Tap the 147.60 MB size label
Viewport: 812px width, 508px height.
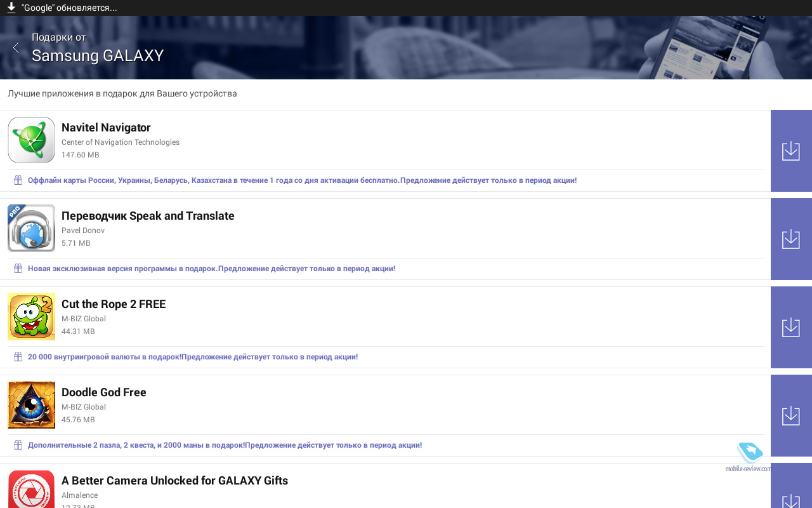pos(81,155)
